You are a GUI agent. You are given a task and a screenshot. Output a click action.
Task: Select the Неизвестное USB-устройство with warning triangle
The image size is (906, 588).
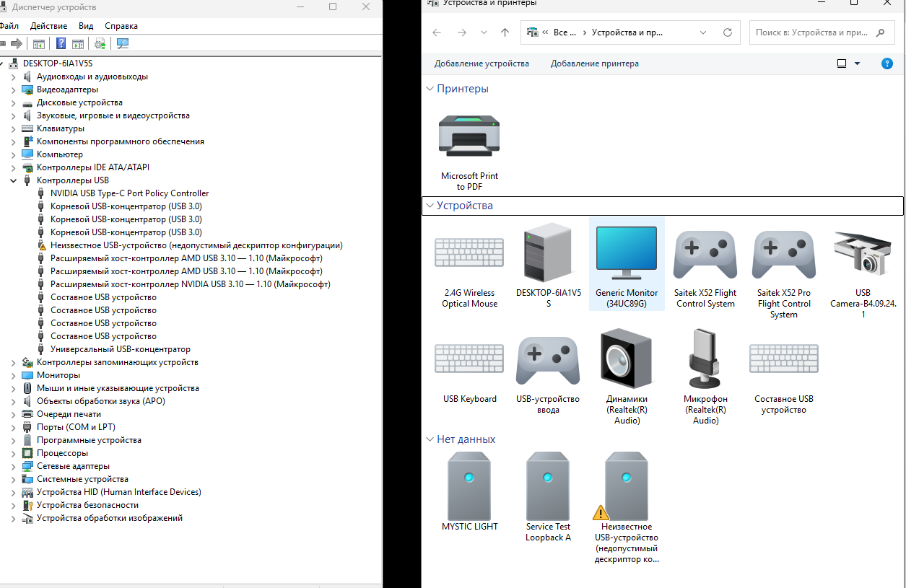(626, 486)
